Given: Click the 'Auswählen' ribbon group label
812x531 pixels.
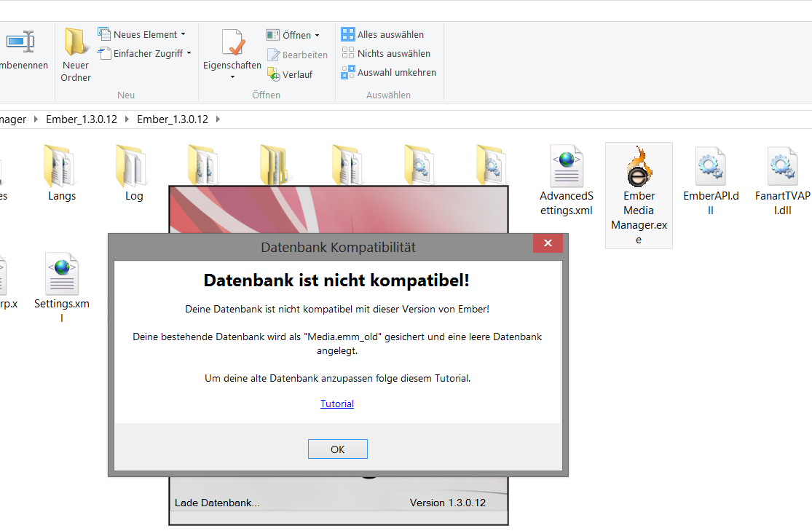Looking at the screenshot, I should 388,95.
